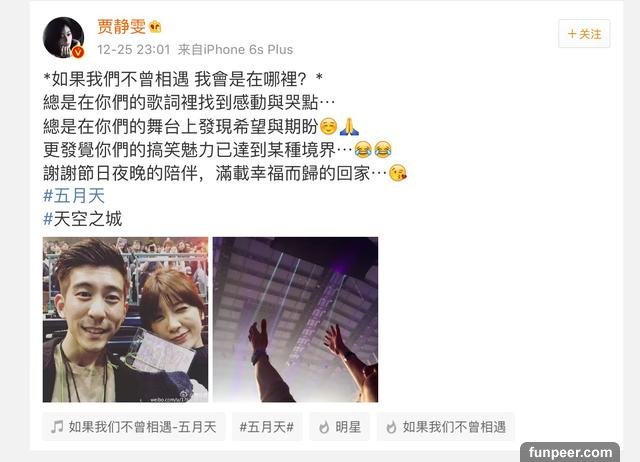Open the #天空之城 hashtag link
Viewport: 640px width, 462px height.
[82, 219]
